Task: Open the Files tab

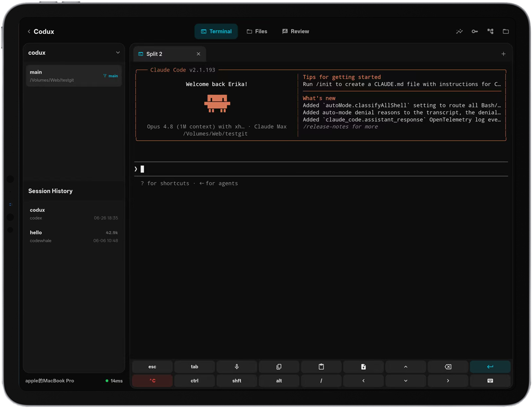Action: pyautogui.click(x=257, y=31)
